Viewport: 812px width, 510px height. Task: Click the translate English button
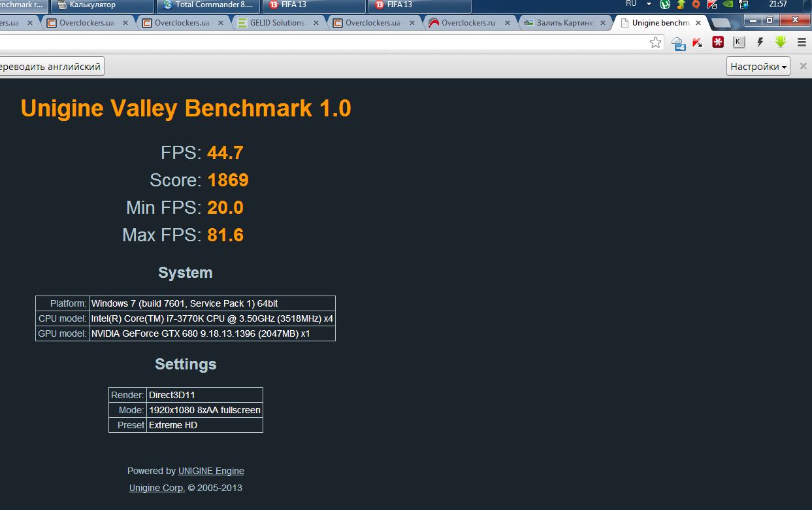pyautogui.click(x=51, y=66)
